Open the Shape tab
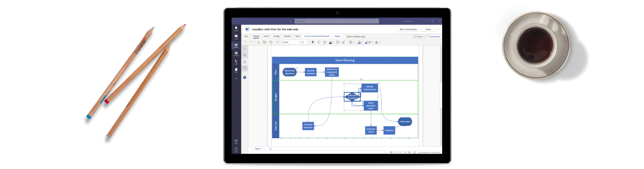Image resolution: width=644 pixels, height=169 pixels. coord(337,36)
